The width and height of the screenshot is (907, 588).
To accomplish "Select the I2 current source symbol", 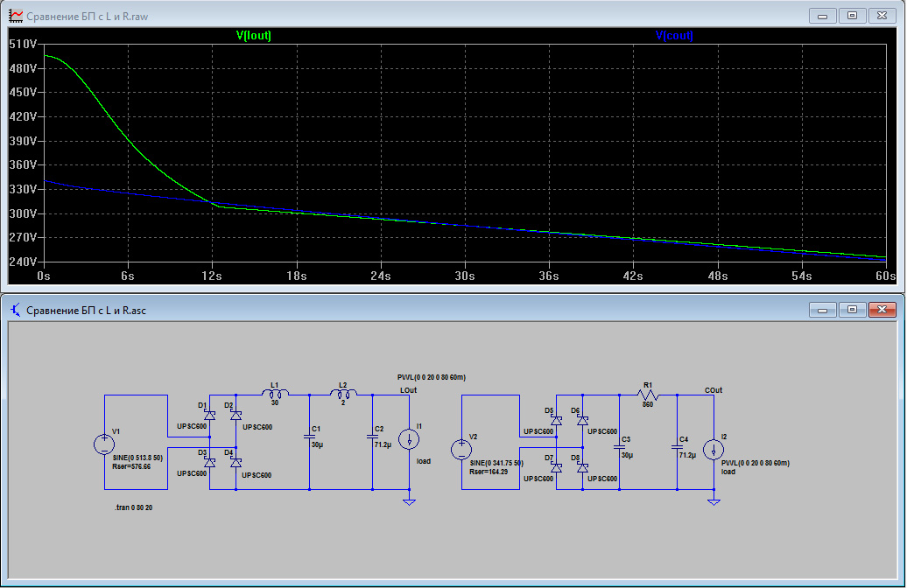I will tap(714, 450).
